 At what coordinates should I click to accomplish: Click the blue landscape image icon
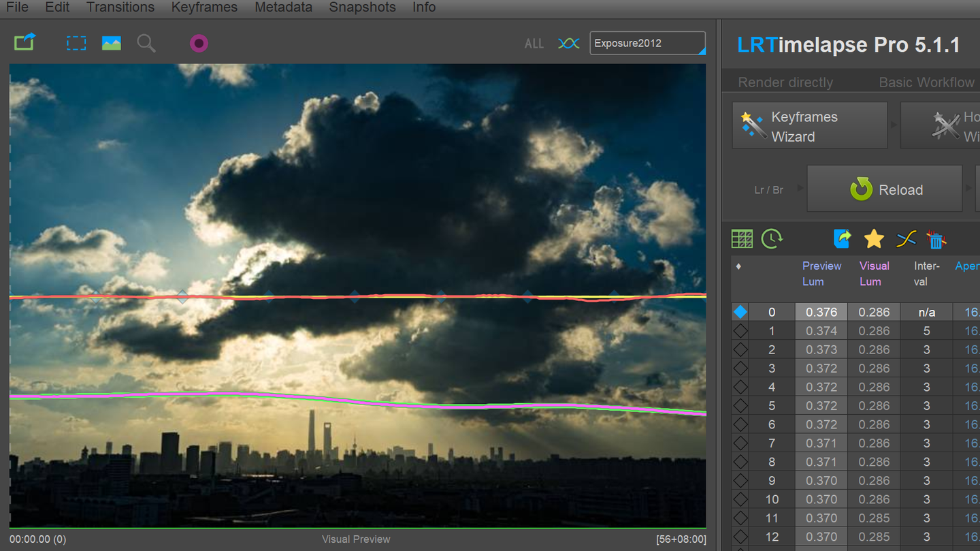click(112, 44)
